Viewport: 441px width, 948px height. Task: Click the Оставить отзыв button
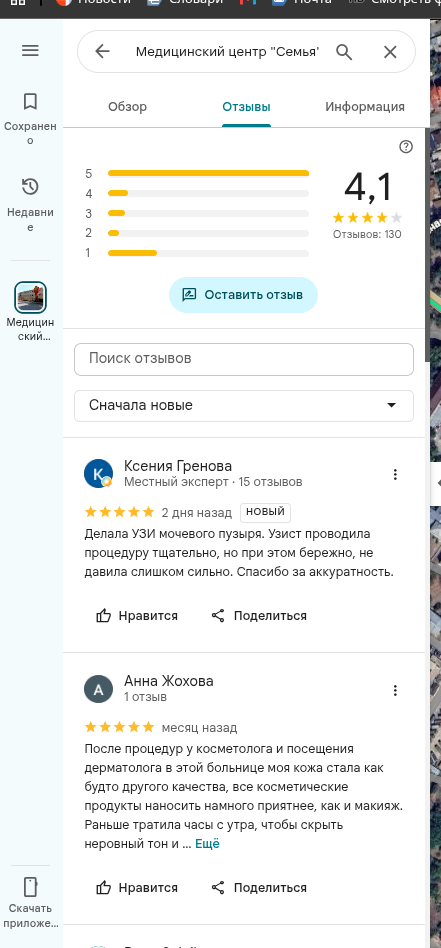coord(243,295)
